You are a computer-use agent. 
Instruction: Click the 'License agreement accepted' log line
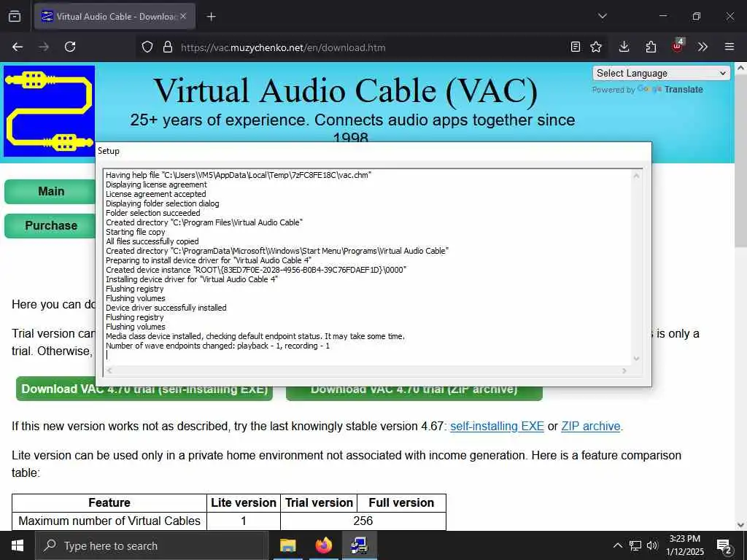[x=156, y=194]
